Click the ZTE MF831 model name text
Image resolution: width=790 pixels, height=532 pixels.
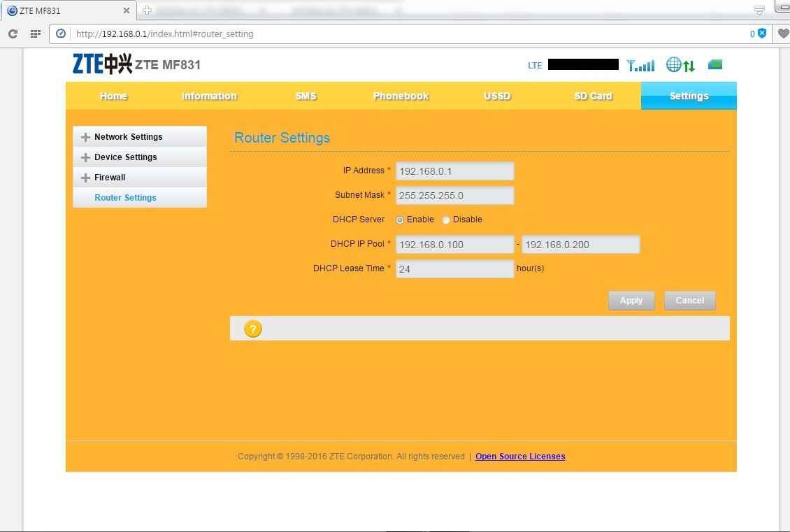168,64
